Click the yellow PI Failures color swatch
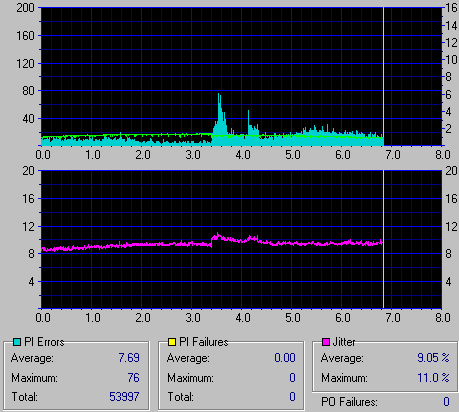The height and width of the screenshot is (412, 459). (172, 342)
